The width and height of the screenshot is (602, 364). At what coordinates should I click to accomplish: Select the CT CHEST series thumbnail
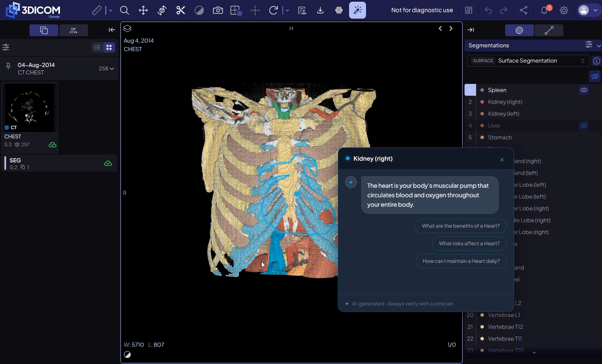(x=29, y=108)
